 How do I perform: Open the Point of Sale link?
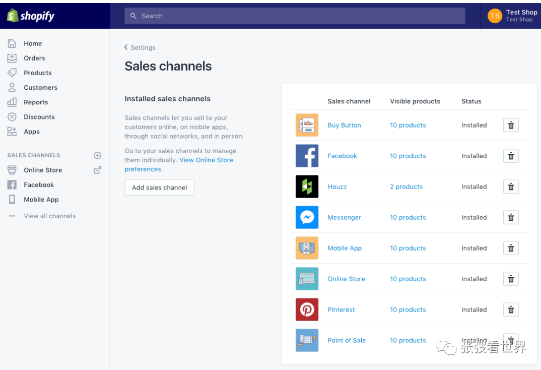tap(346, 340)
